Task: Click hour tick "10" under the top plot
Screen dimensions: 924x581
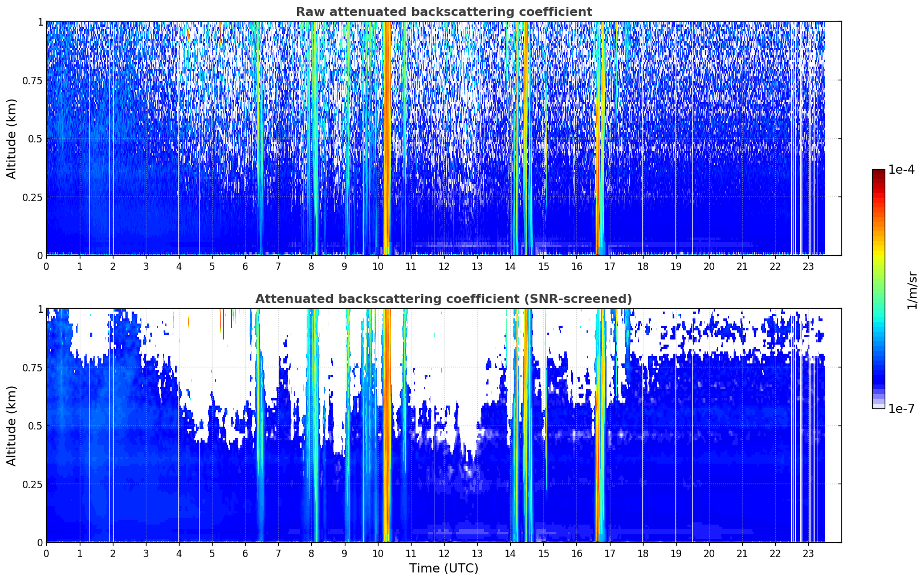Action: (378, 266)
